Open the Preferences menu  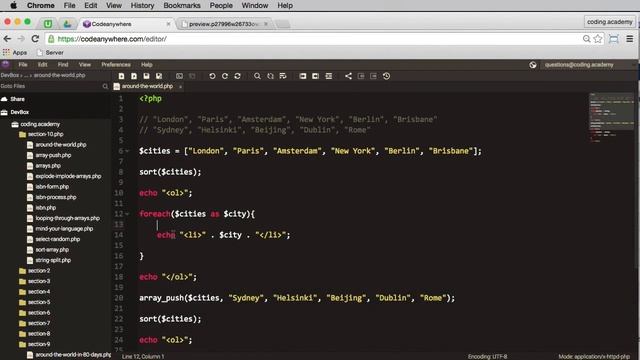point(116,64)
